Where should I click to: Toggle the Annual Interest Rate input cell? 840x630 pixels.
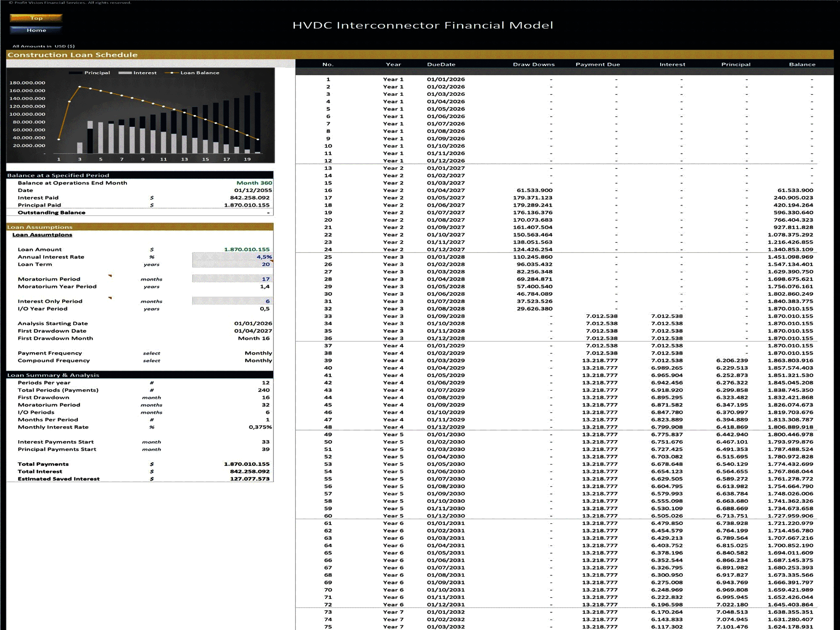click(232, 257)
